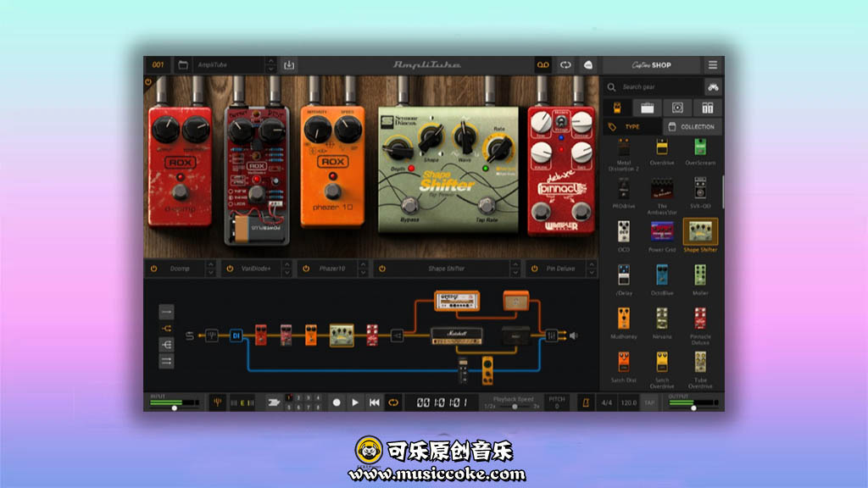Switch gear browser to cabinets tab

[x=677, y=108]
